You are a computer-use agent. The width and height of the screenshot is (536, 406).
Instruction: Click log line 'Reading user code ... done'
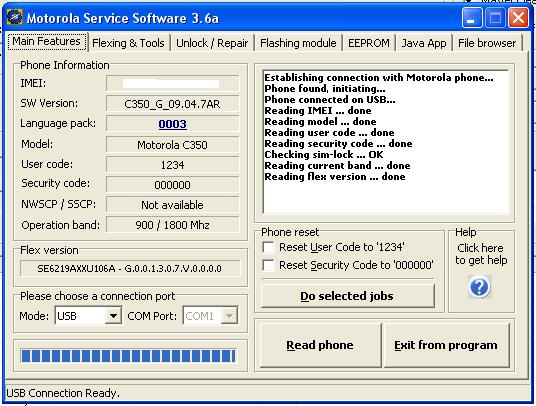click(330, 133)
